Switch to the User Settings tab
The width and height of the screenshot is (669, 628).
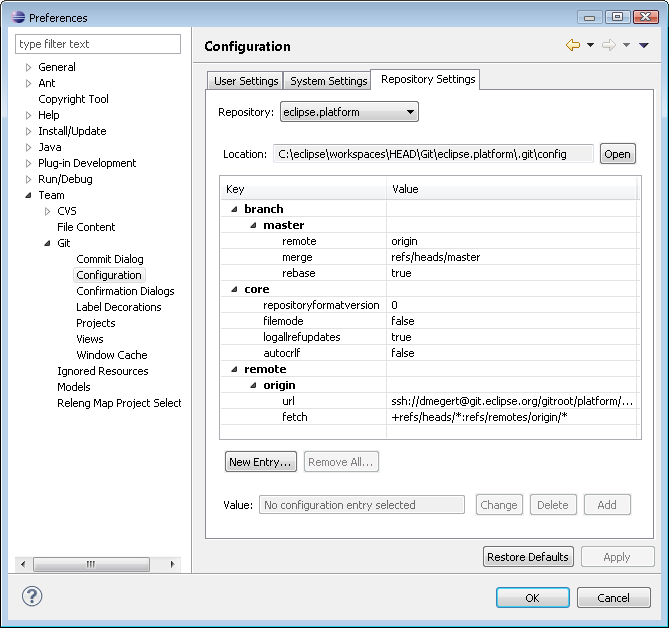[246, 81]
